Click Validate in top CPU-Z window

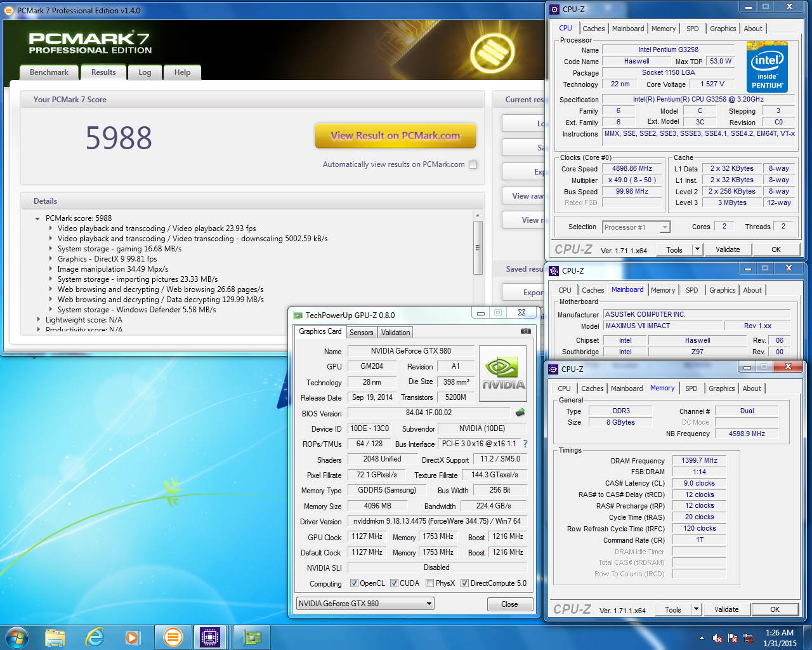728,249
